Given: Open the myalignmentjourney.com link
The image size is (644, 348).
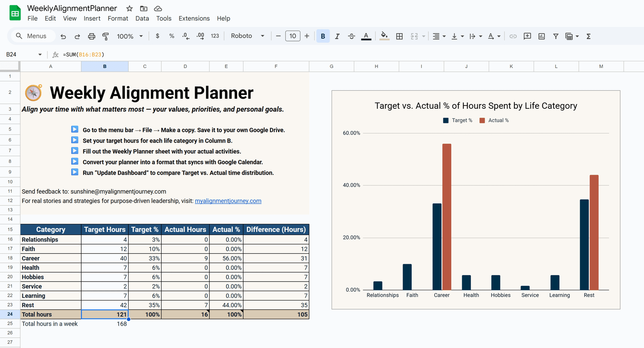Looking at the screenshot, I should click(x=228, y=201).
